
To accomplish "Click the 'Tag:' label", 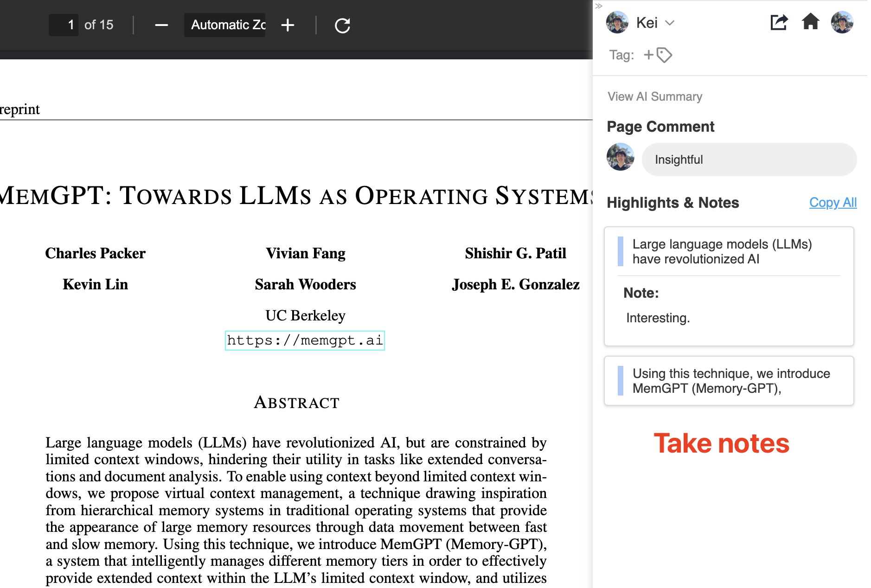I will pos(621,55).
